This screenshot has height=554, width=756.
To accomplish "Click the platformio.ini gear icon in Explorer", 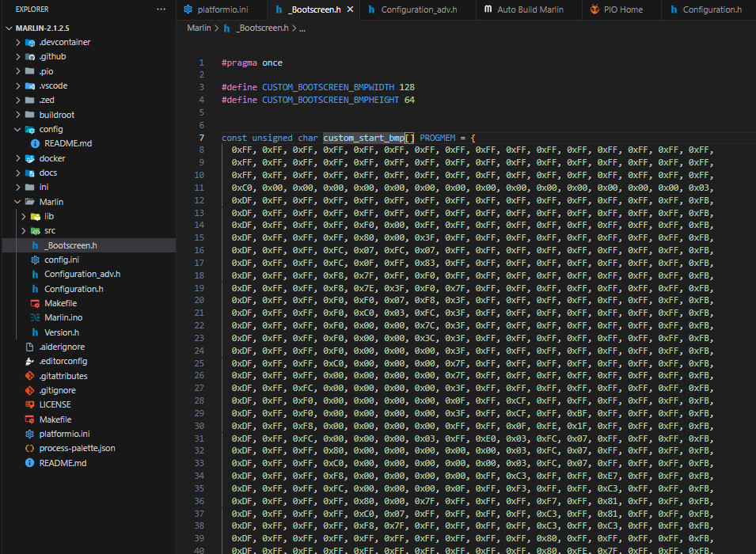I will tap(30, 434).
